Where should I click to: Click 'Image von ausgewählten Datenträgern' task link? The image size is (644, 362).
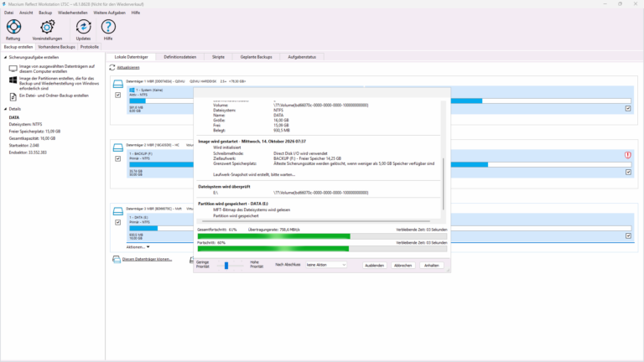click(57, 69)
